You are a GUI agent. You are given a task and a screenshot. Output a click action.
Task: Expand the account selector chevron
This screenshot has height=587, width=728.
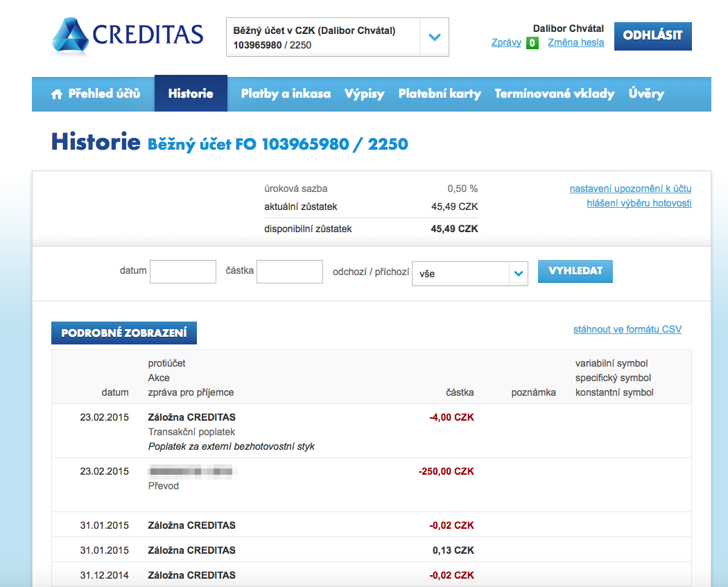(x=435, y=37)
